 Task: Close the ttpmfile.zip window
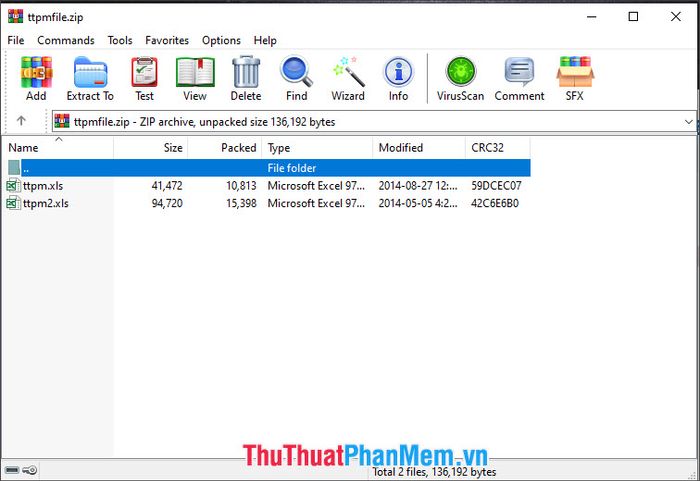[675, 17]
